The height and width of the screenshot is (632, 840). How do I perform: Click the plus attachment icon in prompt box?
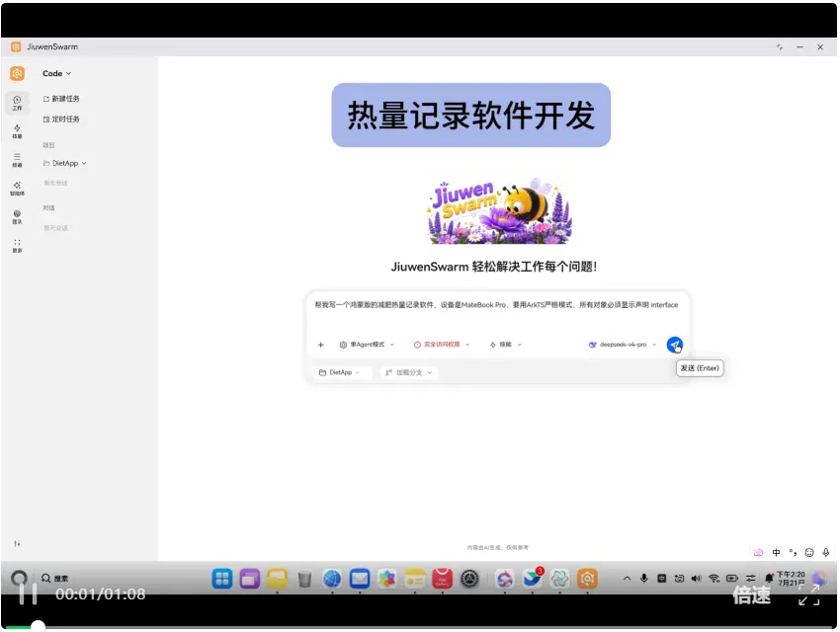320,345
